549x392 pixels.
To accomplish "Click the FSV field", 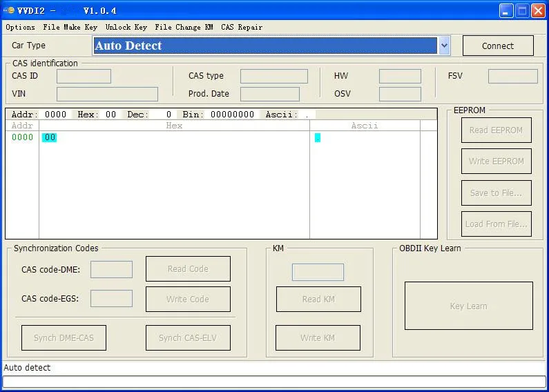I will 513,76.
